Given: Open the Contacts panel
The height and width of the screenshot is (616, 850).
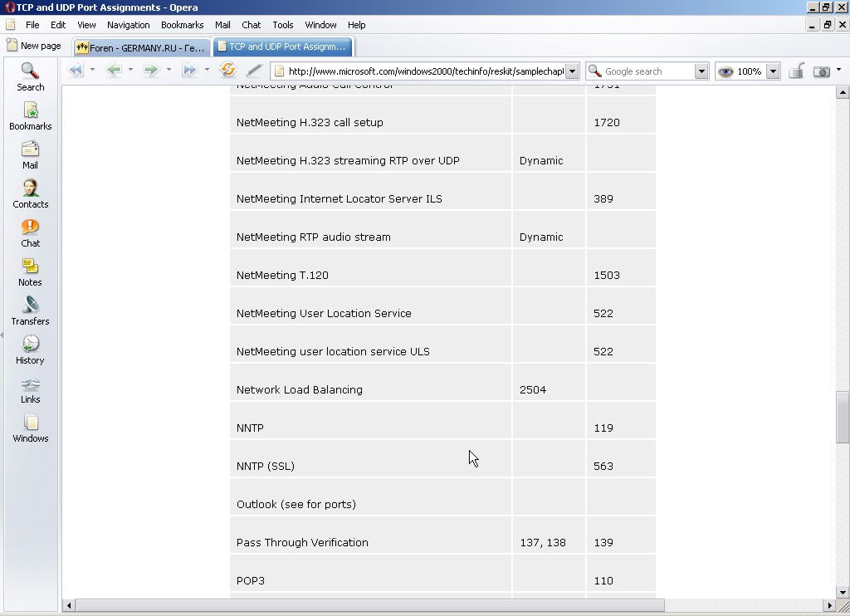Looking at the screenshot, I should (31, 194).
